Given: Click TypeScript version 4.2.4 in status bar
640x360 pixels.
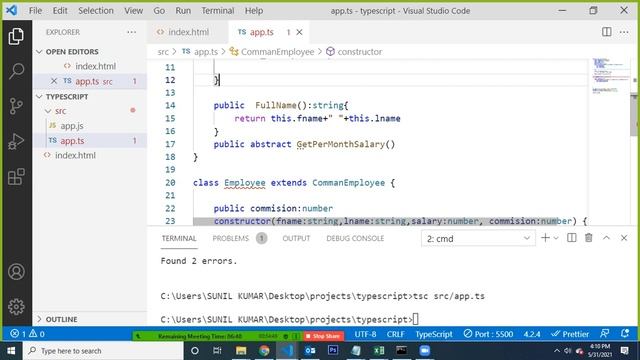Looking at the screenshot, I should 532,334.
